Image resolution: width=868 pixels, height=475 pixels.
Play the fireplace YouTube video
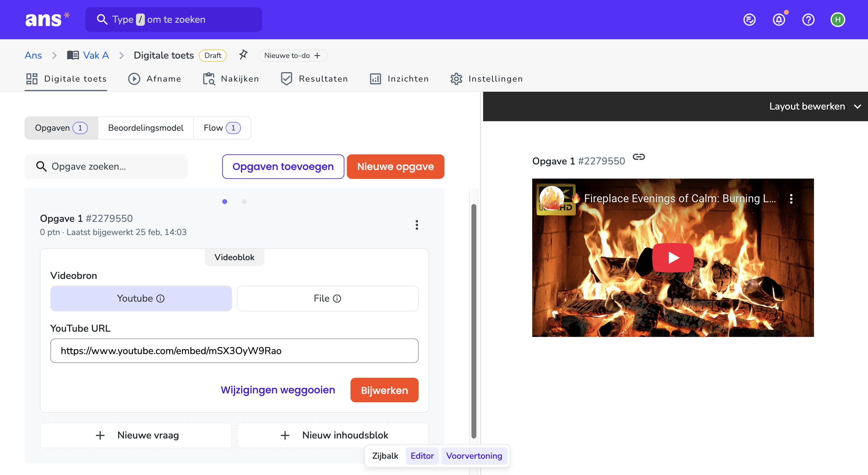(673, 258)
